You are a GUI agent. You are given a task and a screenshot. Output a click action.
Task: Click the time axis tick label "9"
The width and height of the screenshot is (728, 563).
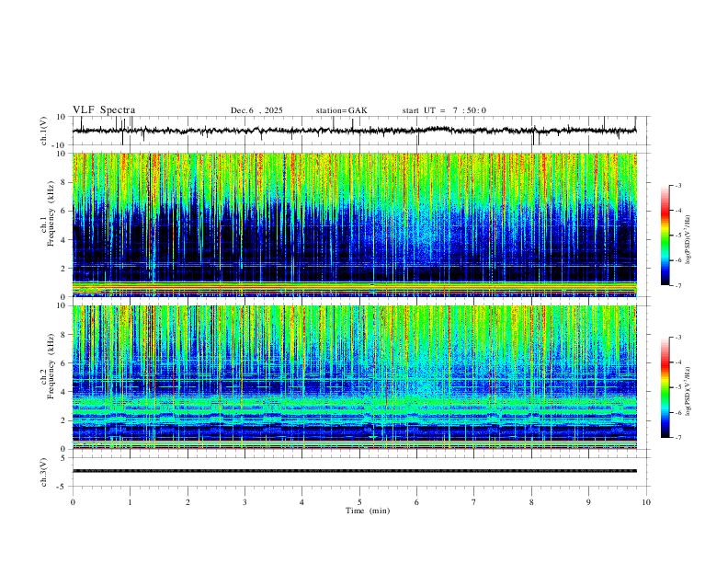[588, 502]
